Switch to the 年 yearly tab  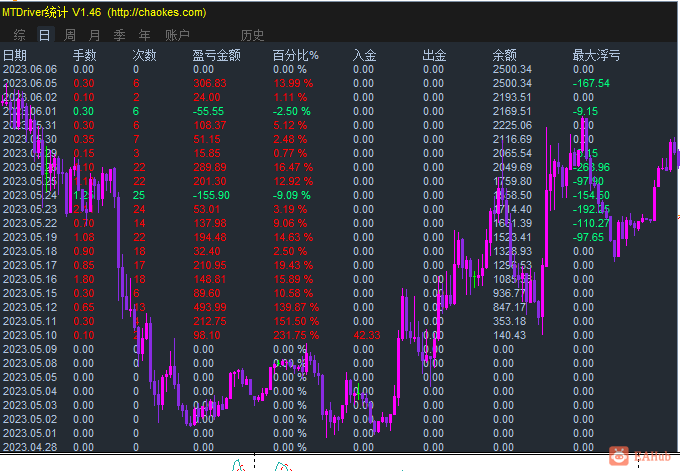click(x=144, y=35)
